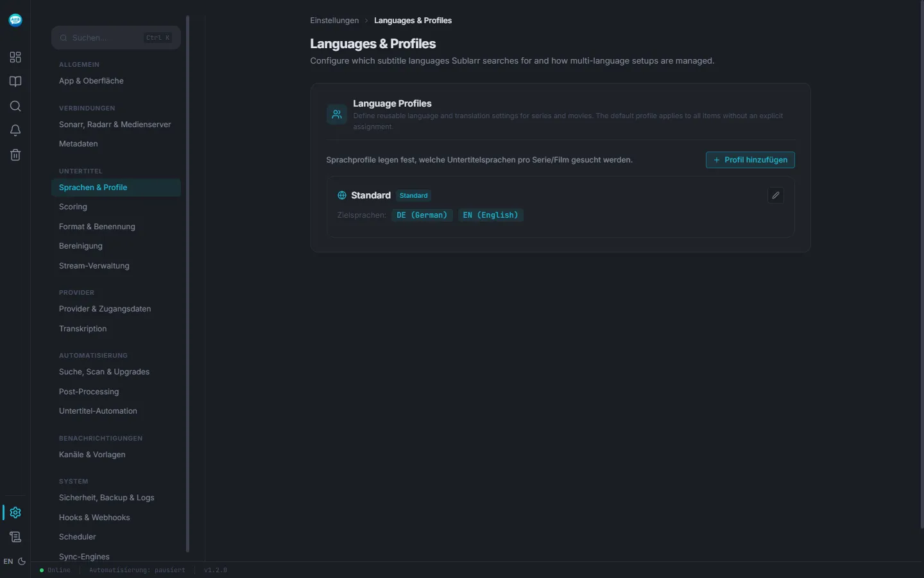The height and width of the screenshot is (578, 924).
Task: Open the library book icon
Action: (15, 82)
